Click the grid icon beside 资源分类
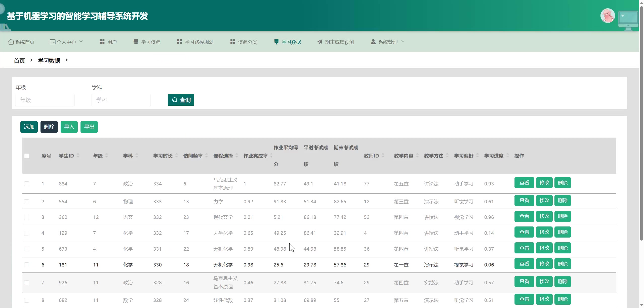The width and height of the screenshot is (644, 308). [x=233, y=42]
